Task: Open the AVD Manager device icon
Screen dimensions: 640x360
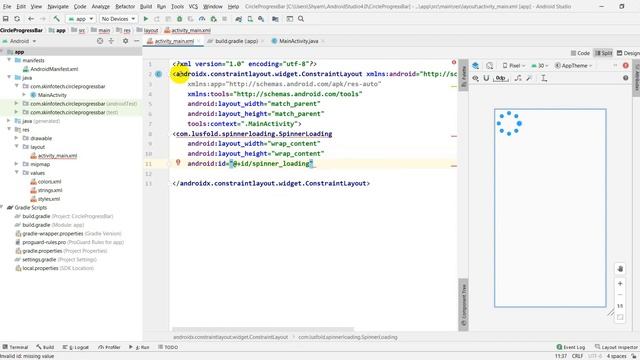Action: tap(250, 19)
